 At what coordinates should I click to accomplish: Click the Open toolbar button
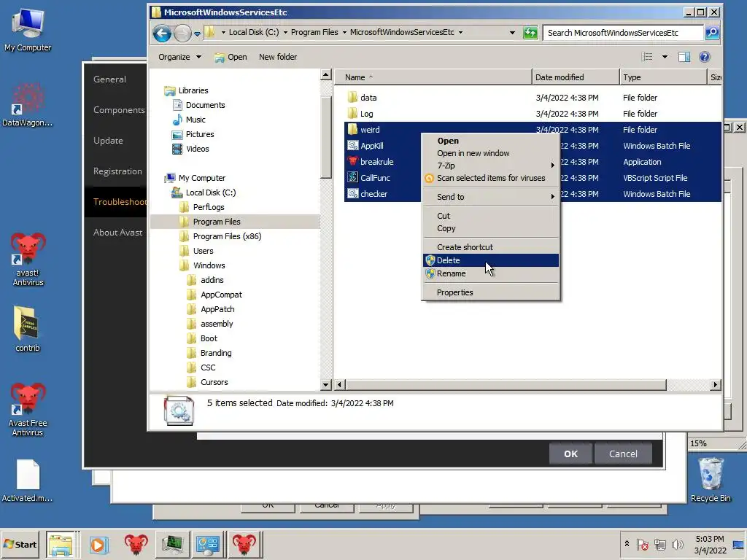tap(231, 57)
